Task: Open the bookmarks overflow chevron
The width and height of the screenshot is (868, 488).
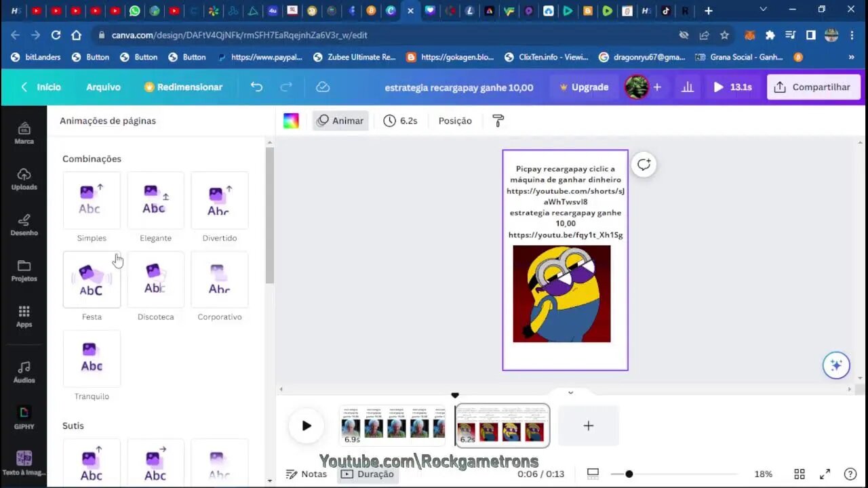Action: pos(851,57)
